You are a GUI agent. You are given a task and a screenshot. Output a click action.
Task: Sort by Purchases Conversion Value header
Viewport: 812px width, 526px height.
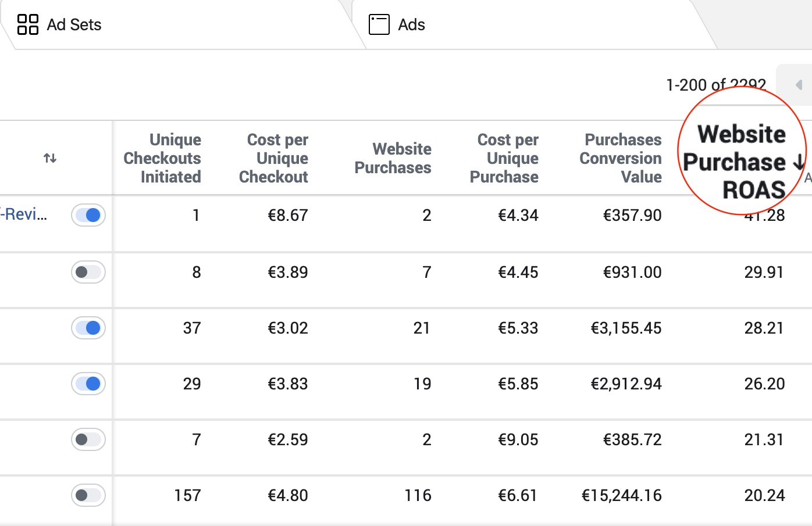(621, 158)
